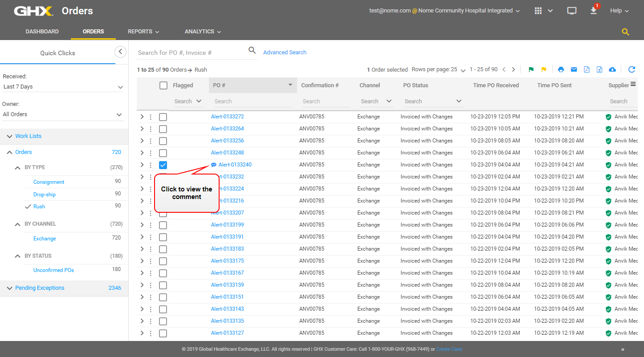Click the yellow flag icon in toolbar

[543, 70]
